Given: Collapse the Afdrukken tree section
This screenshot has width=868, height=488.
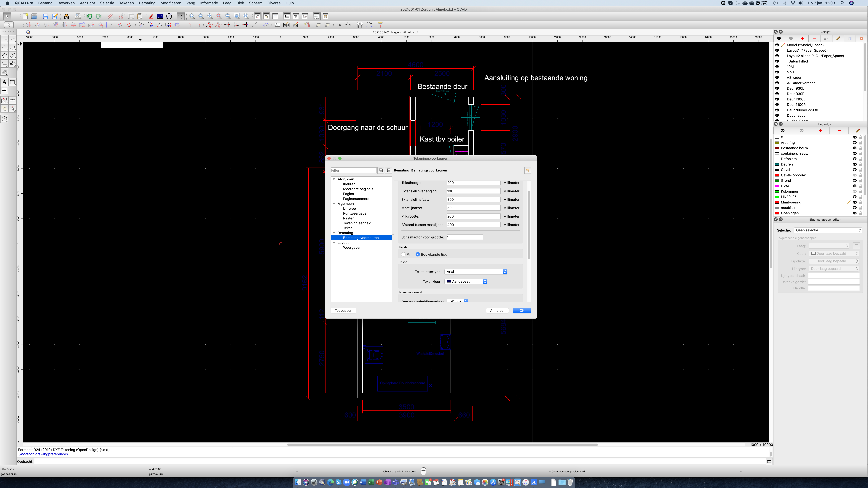Looking at the screenshot, I should click(334, 179).
